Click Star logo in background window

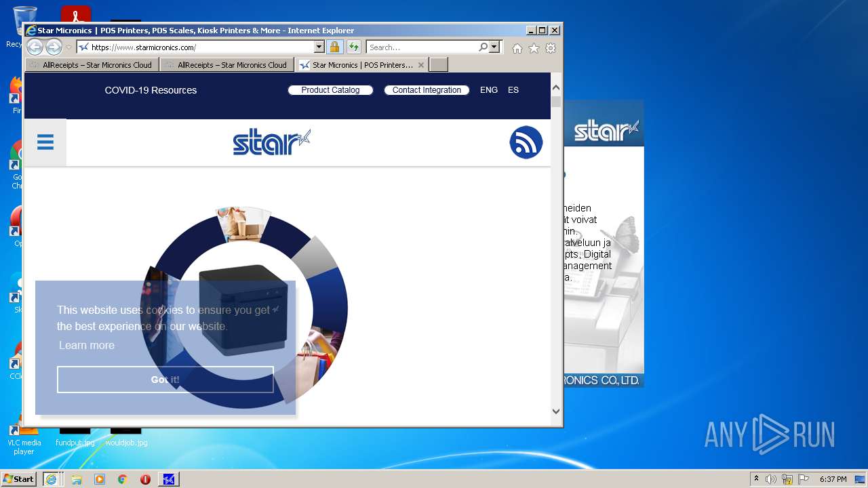[606, 130]
